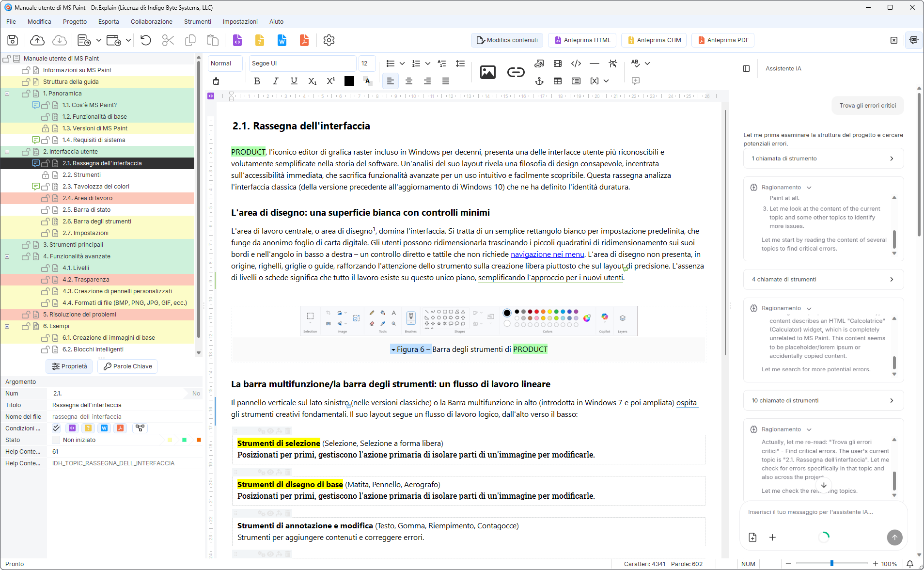
Task: Follow the navigazione nei menu link
Action: (548, 254)
